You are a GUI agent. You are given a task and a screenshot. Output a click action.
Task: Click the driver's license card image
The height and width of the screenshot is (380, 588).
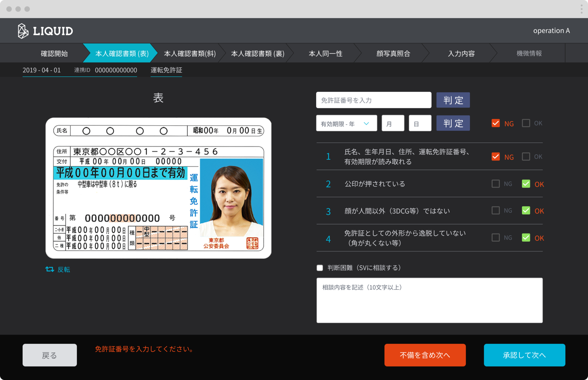coord(158,188)
